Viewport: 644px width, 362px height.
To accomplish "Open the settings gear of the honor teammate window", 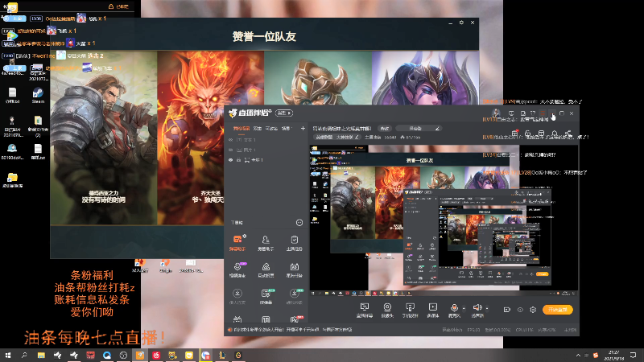I will pos(461,23).
